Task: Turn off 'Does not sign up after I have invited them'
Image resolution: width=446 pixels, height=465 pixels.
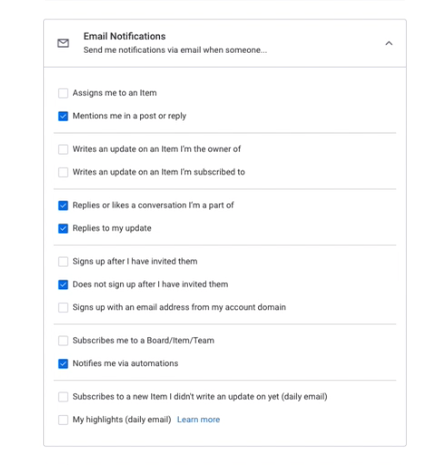Action: 63,284
